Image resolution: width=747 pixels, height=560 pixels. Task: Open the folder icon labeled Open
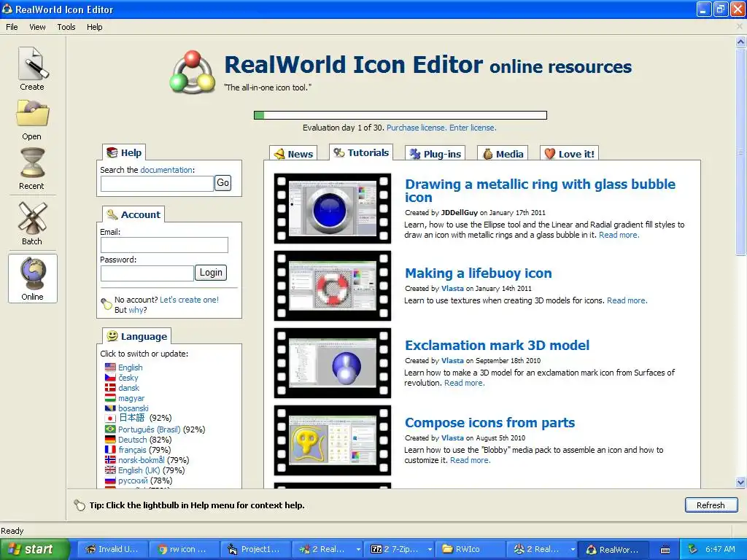32,114
